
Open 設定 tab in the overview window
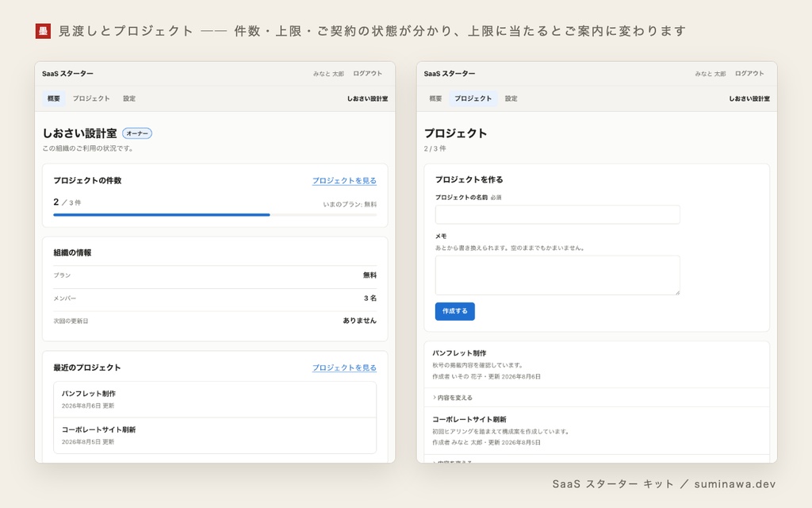(x=129, y=98)
